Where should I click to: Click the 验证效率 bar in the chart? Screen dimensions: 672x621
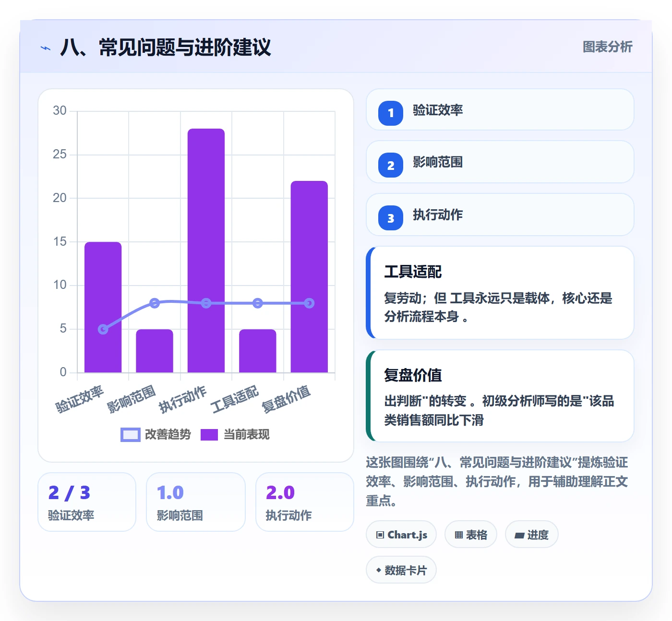pos(103,307)
